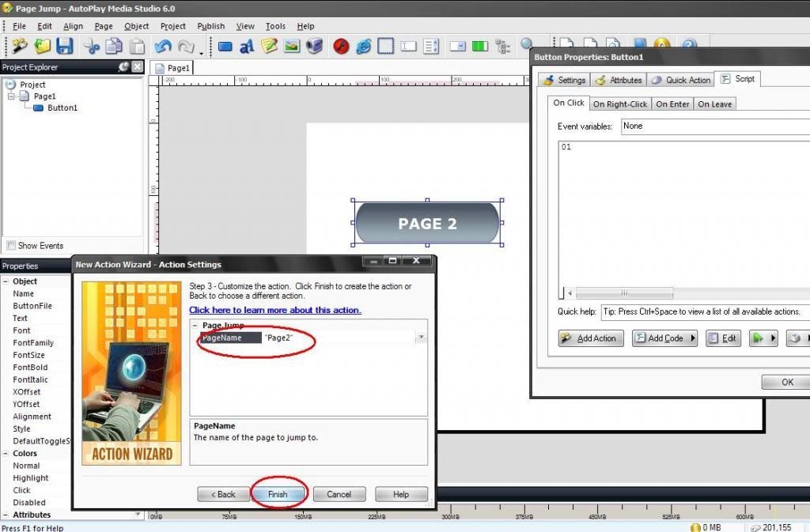Collapse the Page1 node in Project Explorer
The image size is (810, 532).
(x=11, y=96)
